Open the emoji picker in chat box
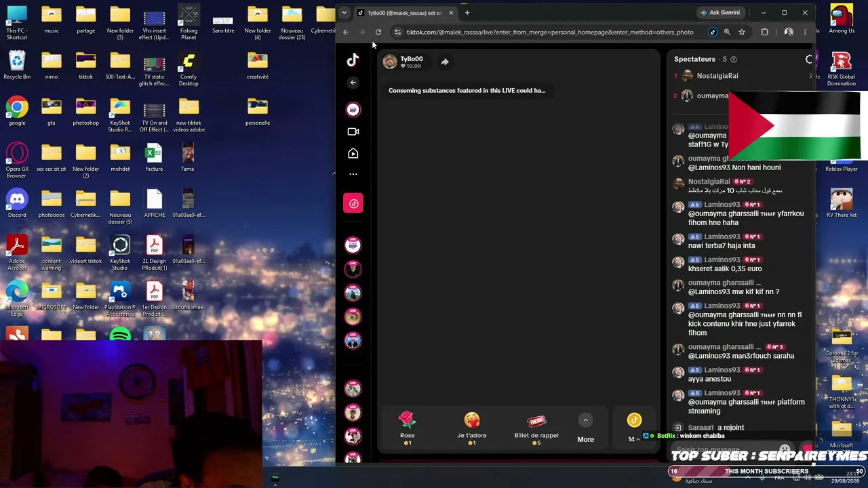Viewport: 868px width, 488px height. coord(785,449)
